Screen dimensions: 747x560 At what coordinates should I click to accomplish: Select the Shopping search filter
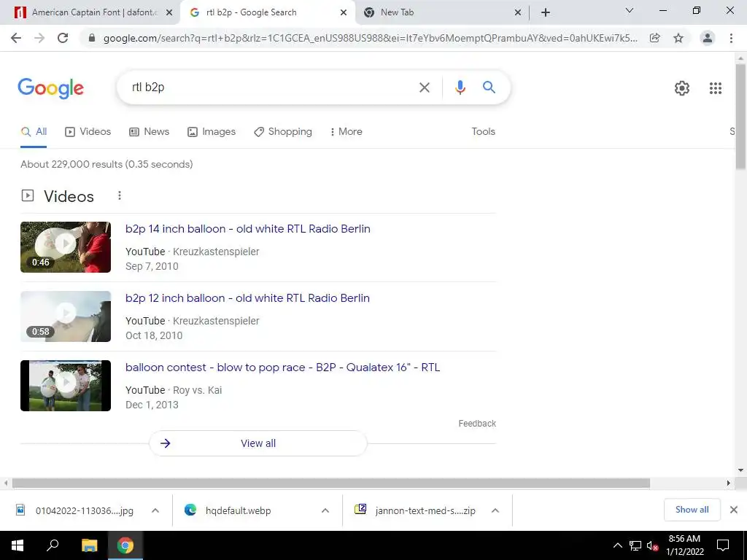point(283,132)
